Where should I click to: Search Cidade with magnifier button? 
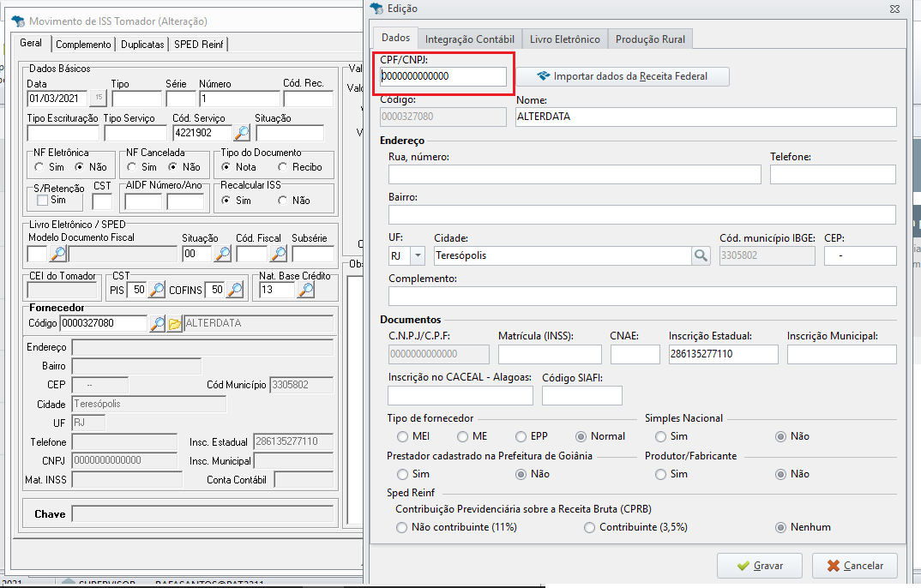point(701,255)
